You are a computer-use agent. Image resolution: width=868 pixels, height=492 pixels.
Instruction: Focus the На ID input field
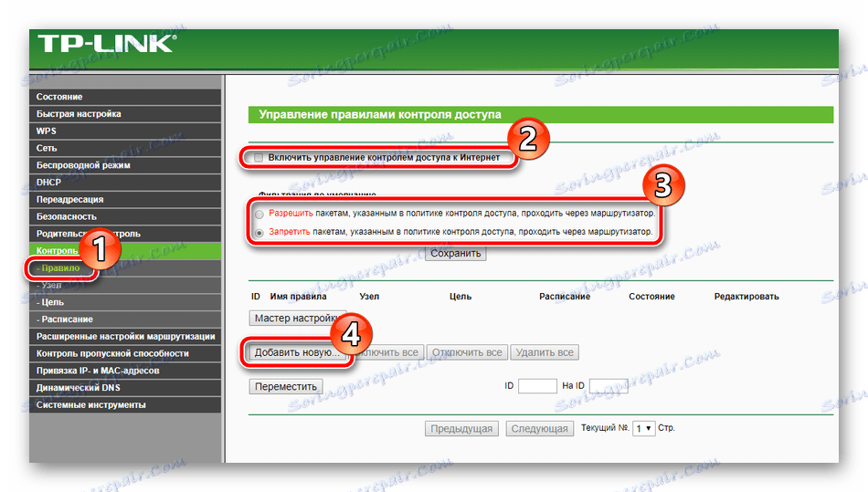[609, 386]
